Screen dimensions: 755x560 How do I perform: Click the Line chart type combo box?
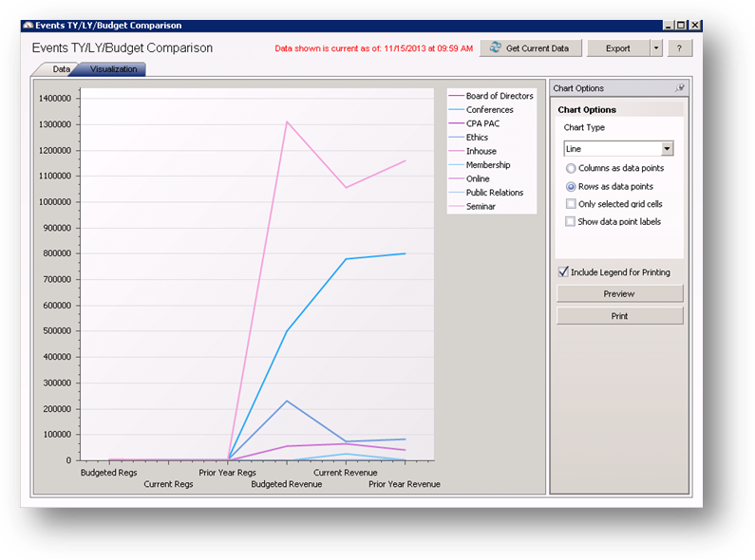pos(618,149)
